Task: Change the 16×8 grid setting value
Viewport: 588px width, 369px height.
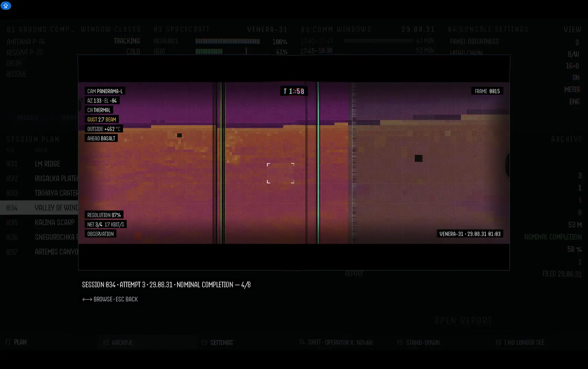Action: (572, 66)
